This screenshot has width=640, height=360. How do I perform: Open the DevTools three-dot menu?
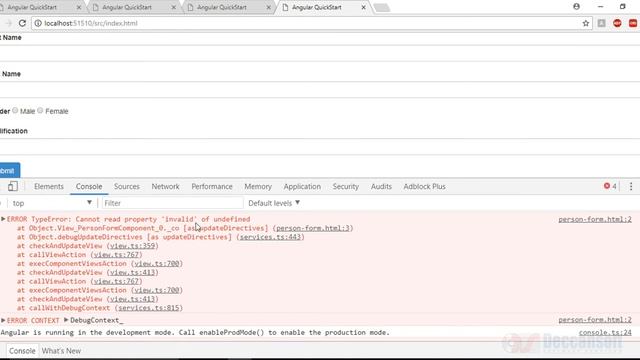(x=631, y=186)
